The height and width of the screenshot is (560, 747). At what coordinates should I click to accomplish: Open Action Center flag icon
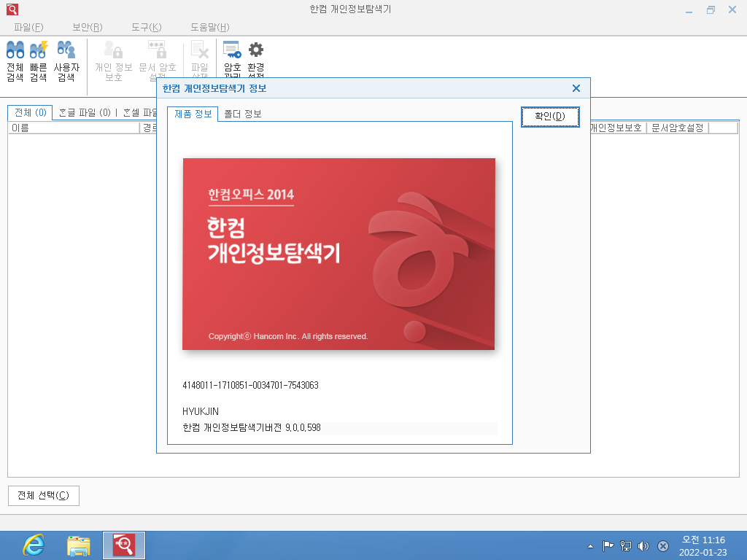[608, 546]
